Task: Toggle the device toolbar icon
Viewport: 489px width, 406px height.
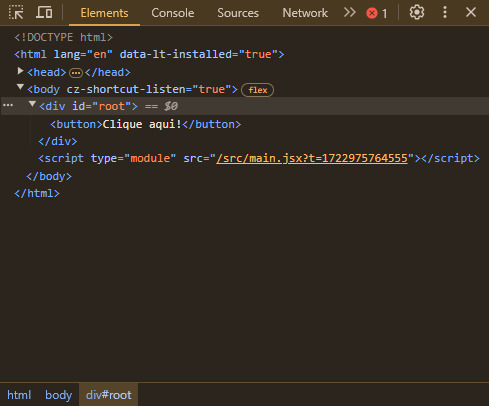Action: pyautogui.click(x=44, y=13)
